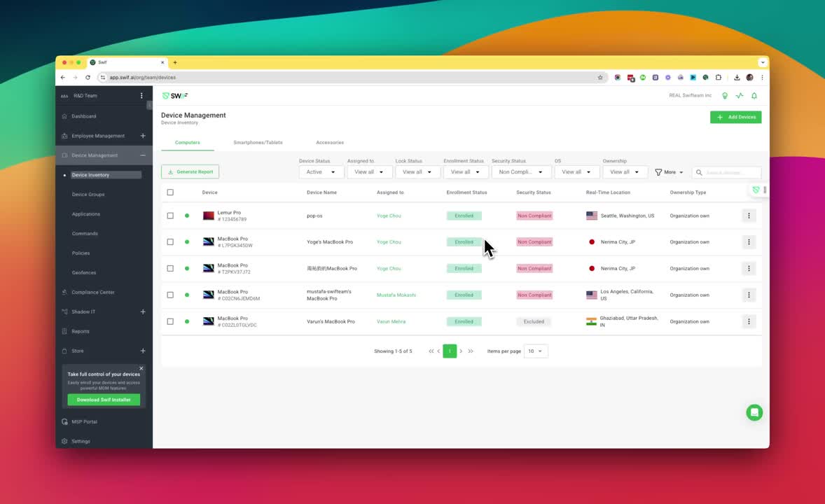Switch to Accessories tab
Screen dimensions: 825x504
(x=330, y=143)
